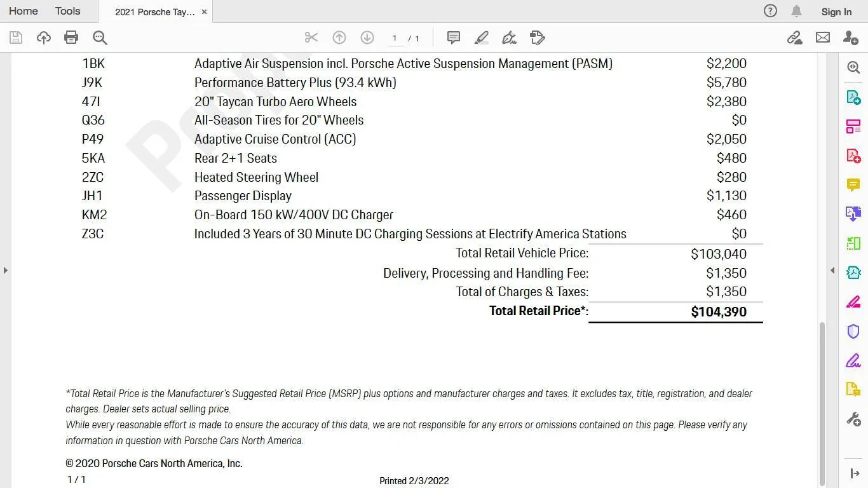Select the 2021 Porsche Tay... document tab
868x488 pixels.
tap(154, 12)
